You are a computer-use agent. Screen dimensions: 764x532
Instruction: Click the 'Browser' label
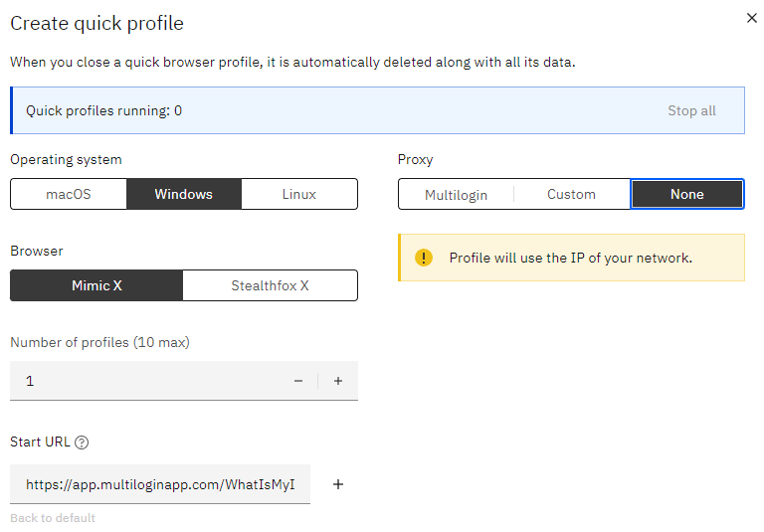(x=37, y=251)
